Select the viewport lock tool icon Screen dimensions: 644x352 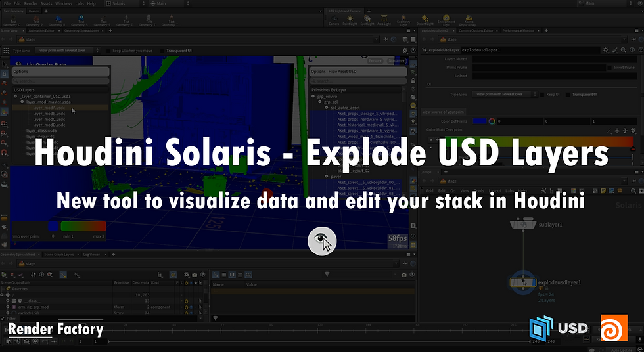click(4, 74)
